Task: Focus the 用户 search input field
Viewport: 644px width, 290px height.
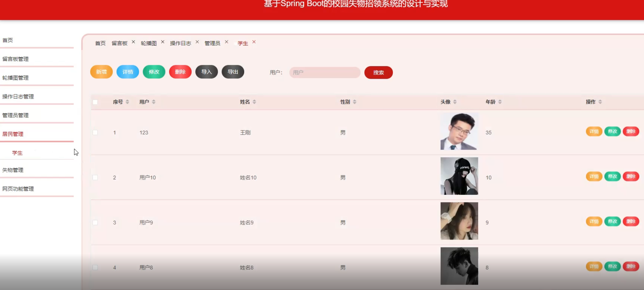Action: (x=325, y=73)
